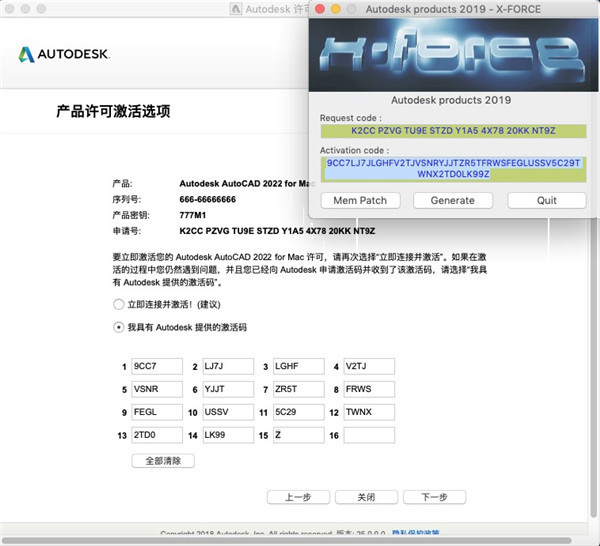Image resolution: width=600 pixels, height=546 pixels.
Task: Click activation field 8 containing FRWS
Action: click(369, 389)
